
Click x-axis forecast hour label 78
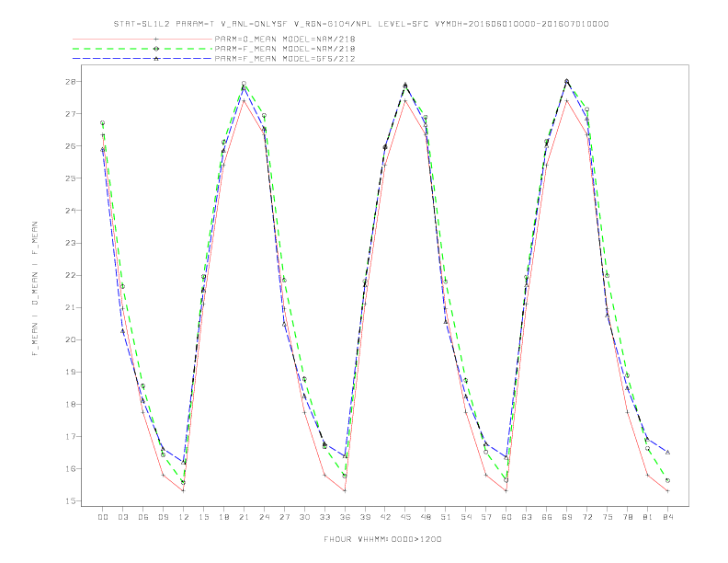pos(627,517)
